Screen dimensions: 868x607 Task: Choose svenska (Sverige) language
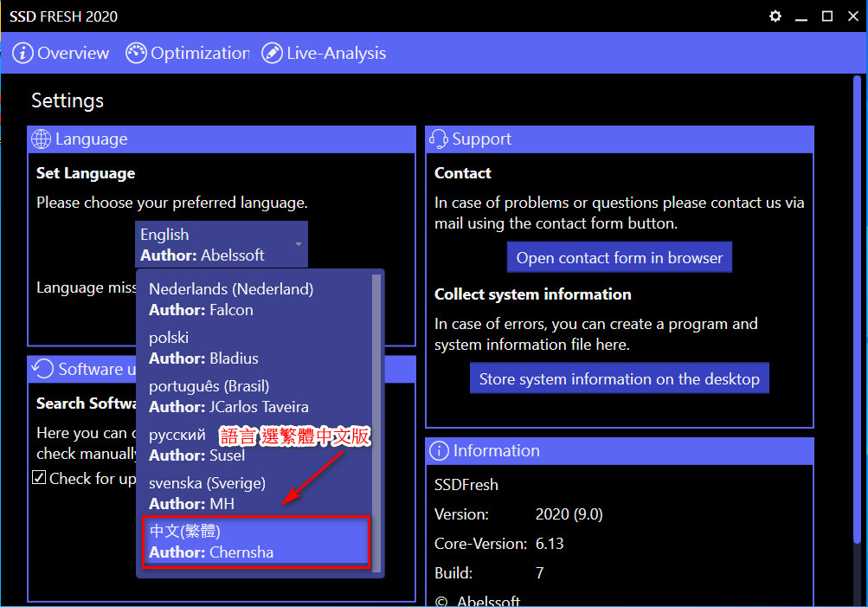[254, 493]
